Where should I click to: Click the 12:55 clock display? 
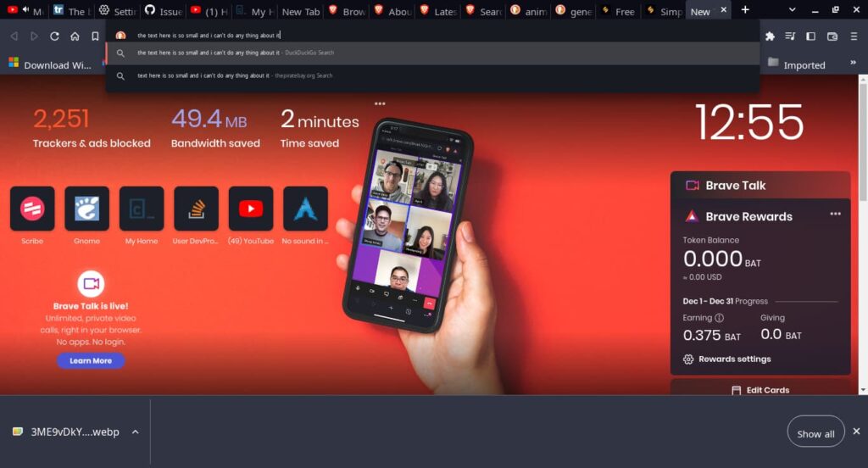(x=749, y=123)
